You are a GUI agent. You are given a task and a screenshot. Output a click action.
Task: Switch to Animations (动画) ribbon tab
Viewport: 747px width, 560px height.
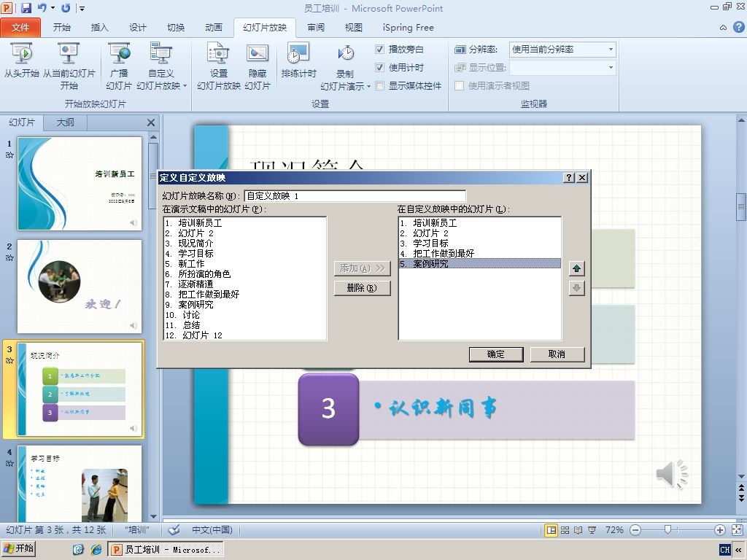(x=214, y=28)
